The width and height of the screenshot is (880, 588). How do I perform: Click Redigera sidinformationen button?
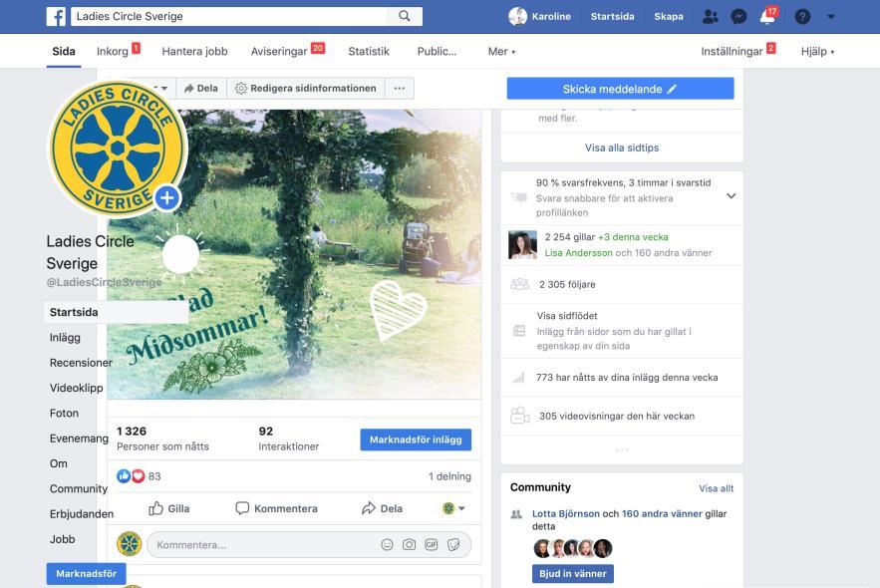click(x=306, y=88)
